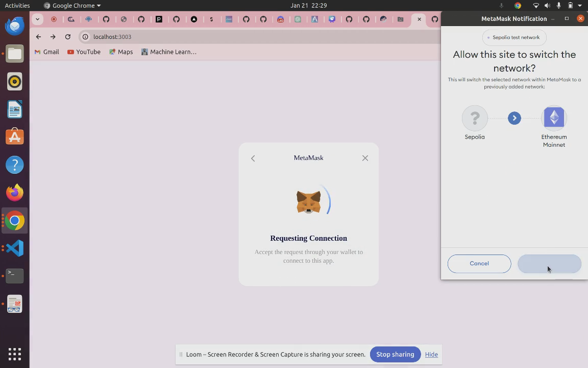This screenshot has width=588, height=368.
Task: Click the Ethereum Mainnet network icon
Action: tap(554, 118)
